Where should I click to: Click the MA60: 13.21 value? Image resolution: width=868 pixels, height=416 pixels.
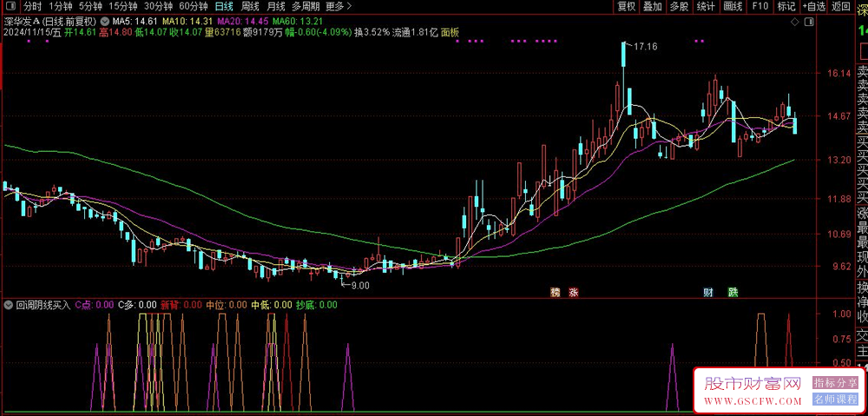click(298, 21)
